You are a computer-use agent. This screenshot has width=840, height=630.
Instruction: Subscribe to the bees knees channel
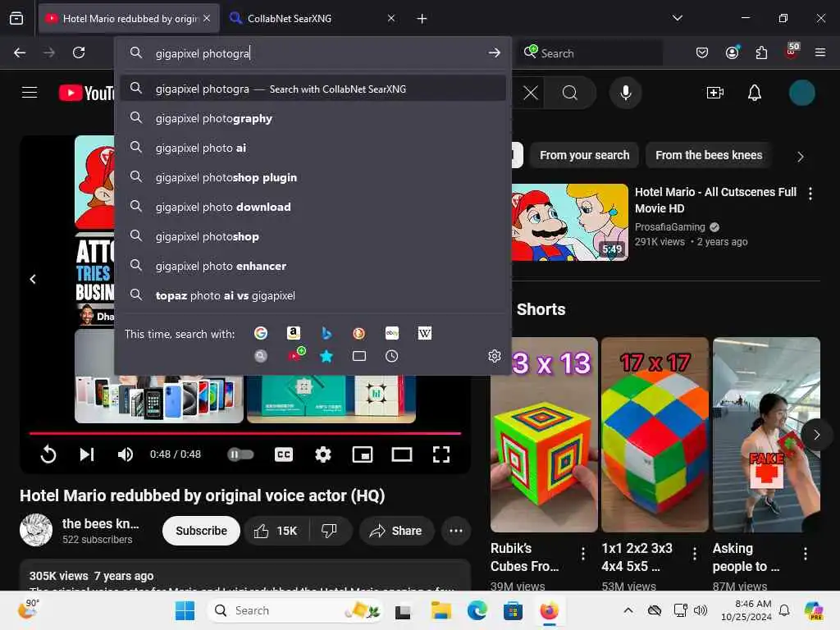(x=202, y=531)
